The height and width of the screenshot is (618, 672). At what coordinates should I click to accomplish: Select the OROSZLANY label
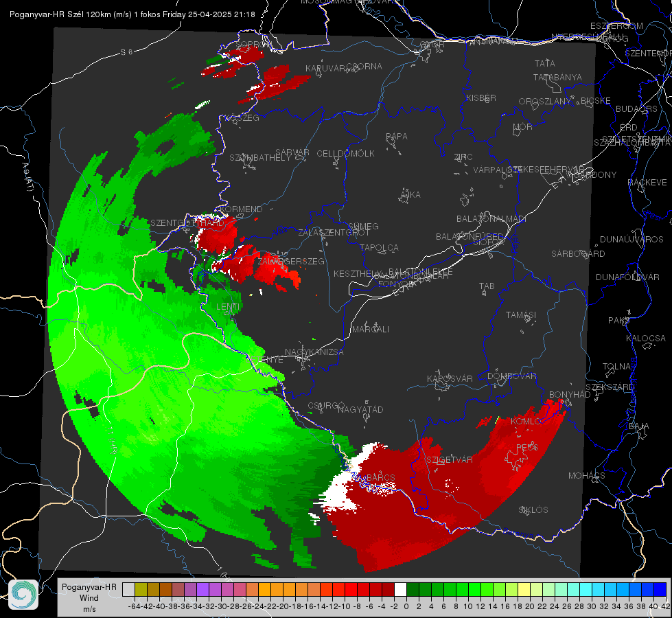click(x=545, y=102)
